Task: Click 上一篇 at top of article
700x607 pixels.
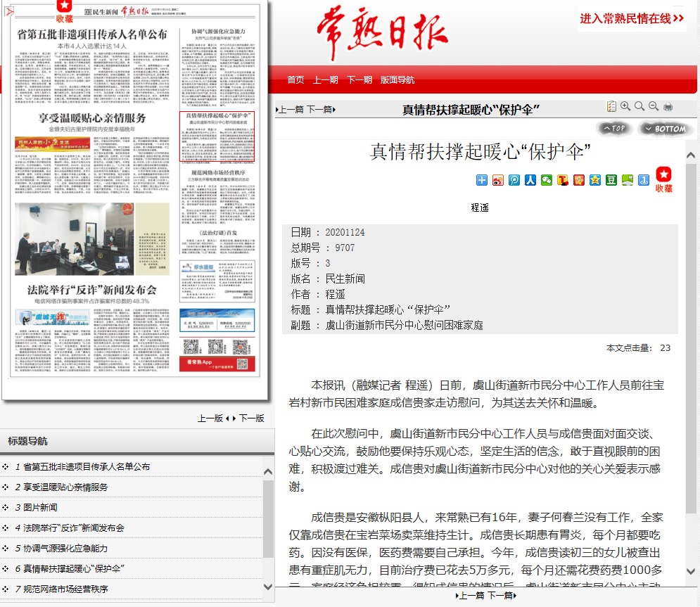Action: coord(291,109)
